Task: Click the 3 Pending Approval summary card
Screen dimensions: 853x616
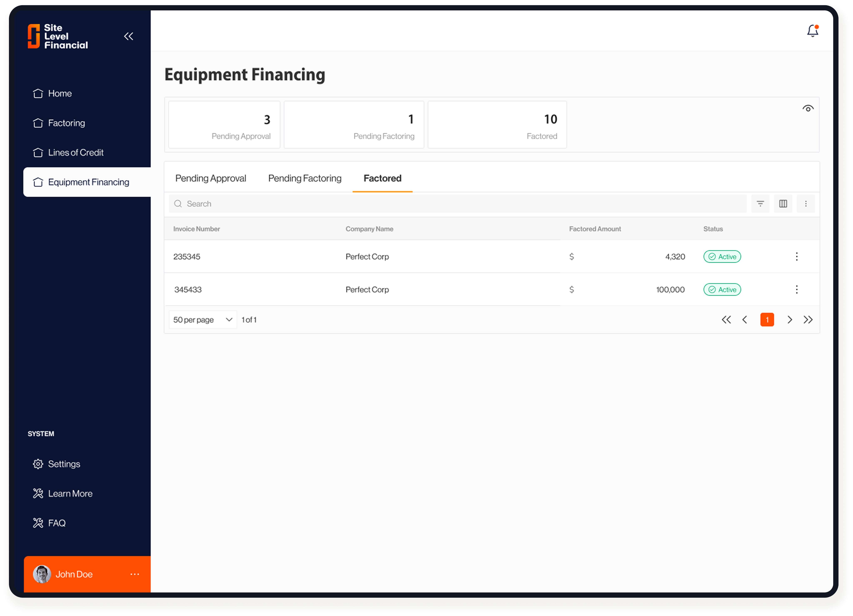Action: tap(224, 124)
